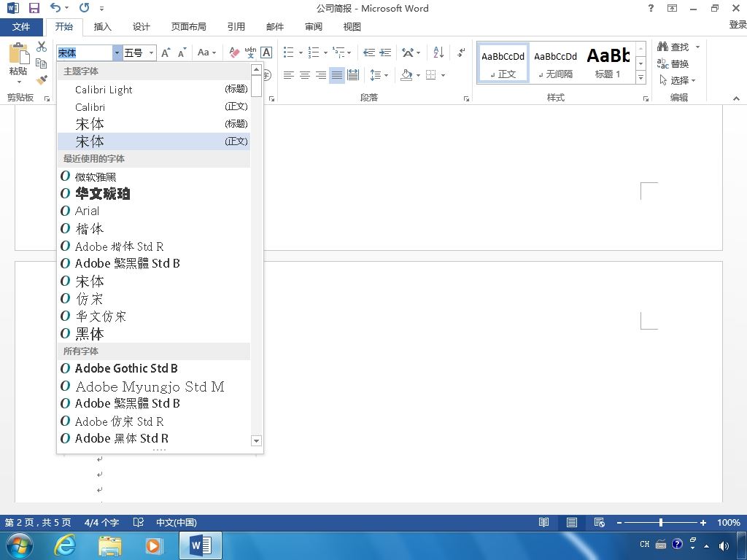The width and height of the screenshot is (747, 560).
Task: Click the increase indent icon
Action: pos(385,52)
